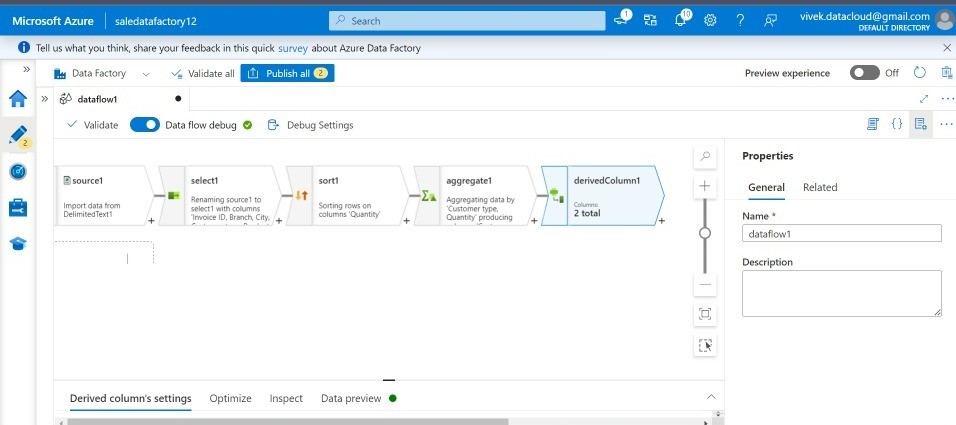This screenshot has width=956, height=425.
Task: Click the Name field containing dataflow1
Action: click(x=841, y=234)
